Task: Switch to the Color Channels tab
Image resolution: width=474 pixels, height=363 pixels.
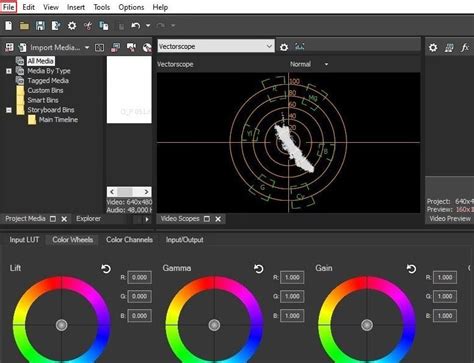Action: 129,240
